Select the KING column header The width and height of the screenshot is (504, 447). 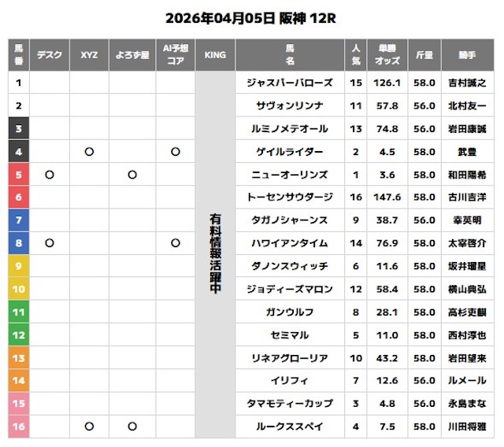pyautogui.click(x=215, y=54)
